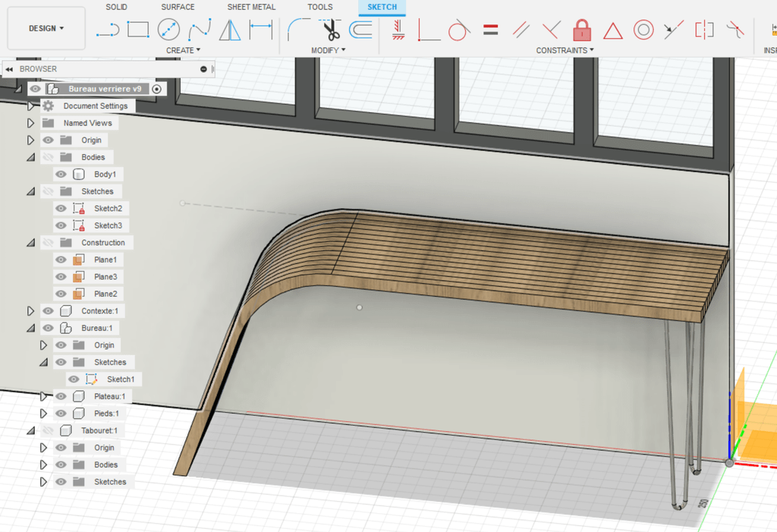Toggle visibility of Bureau verriere v9
777x532 pixels.
(x=35, y=89)
